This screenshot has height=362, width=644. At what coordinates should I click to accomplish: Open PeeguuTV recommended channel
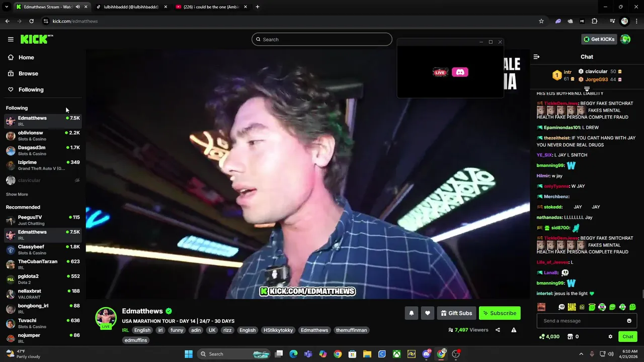click(x=43, y=220)
